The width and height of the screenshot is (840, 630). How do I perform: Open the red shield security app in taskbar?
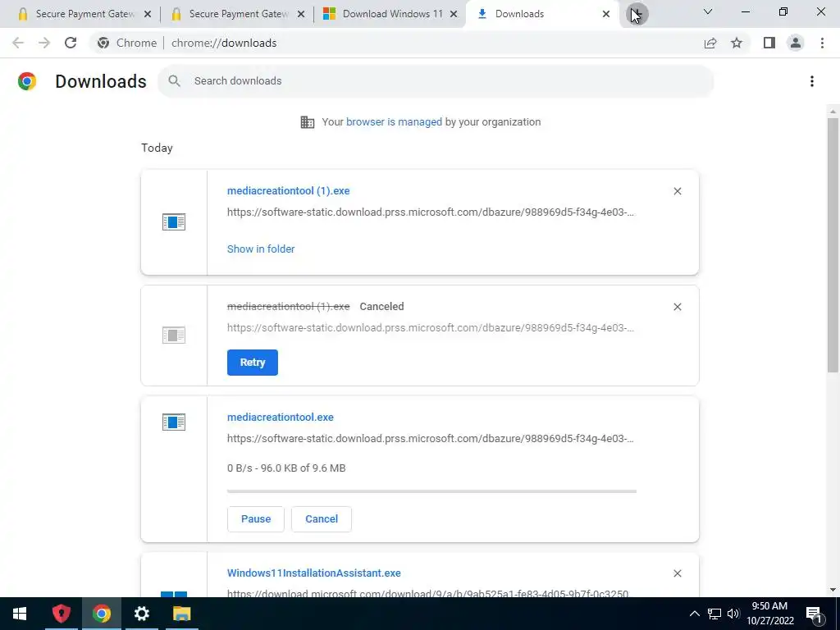click(x=61, y=614)
